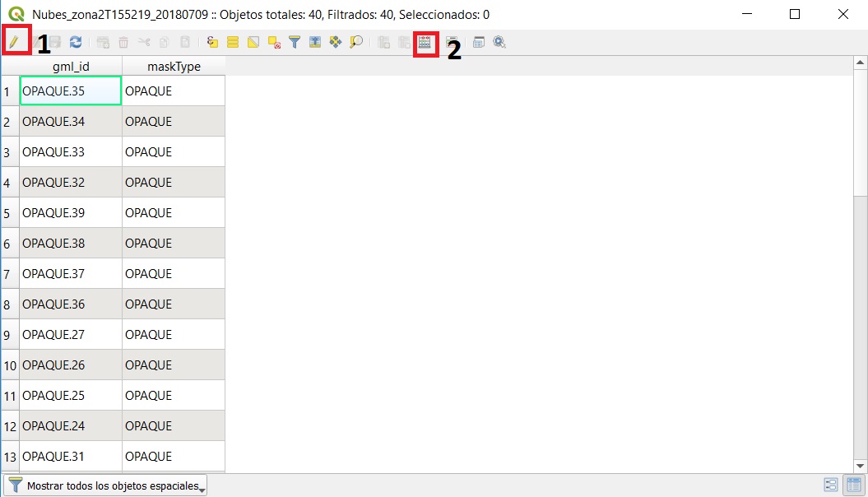Click the vertical scrollbar down arrow

(x=861, y=466)
